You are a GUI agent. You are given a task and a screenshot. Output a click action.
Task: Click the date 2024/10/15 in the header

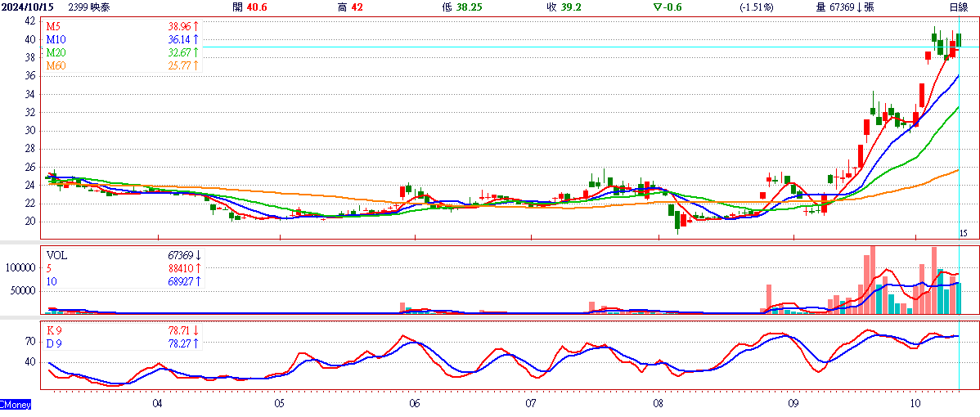(x=27, y=7)
